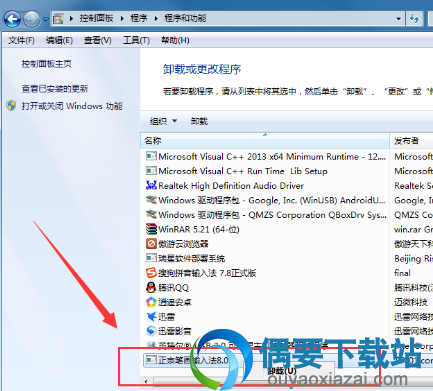Expand the arrow after 程序 breadcrumb
The image size is (433, 391).
156,18
